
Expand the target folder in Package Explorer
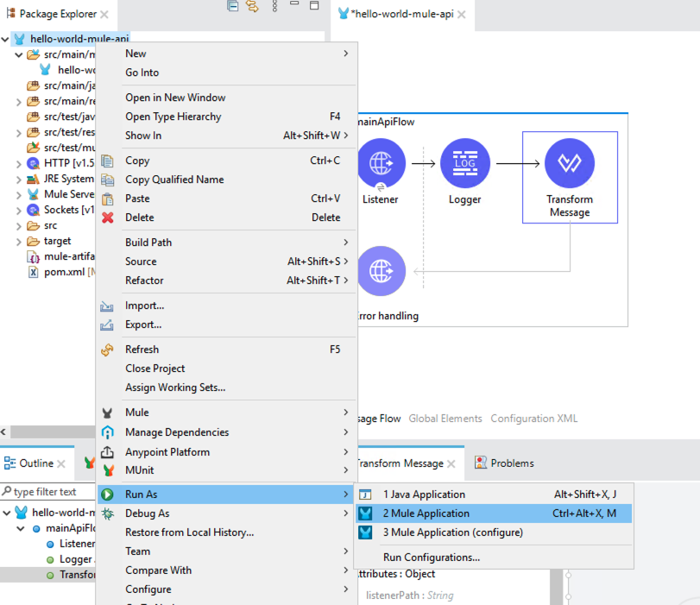19,241
